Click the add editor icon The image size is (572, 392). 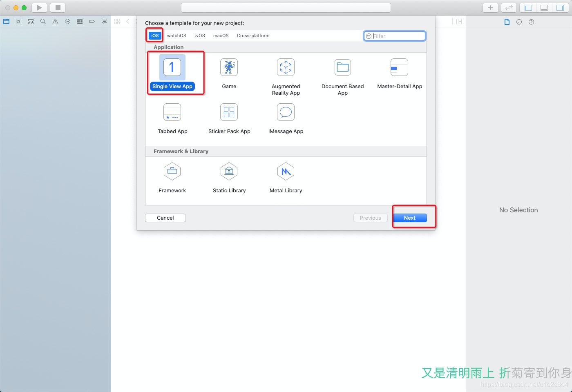coord(459,22)
